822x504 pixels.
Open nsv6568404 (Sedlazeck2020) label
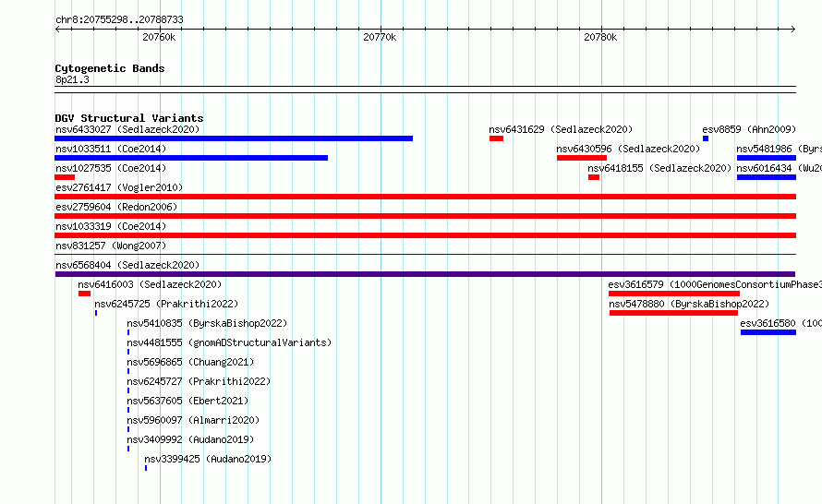coord(127,265)
